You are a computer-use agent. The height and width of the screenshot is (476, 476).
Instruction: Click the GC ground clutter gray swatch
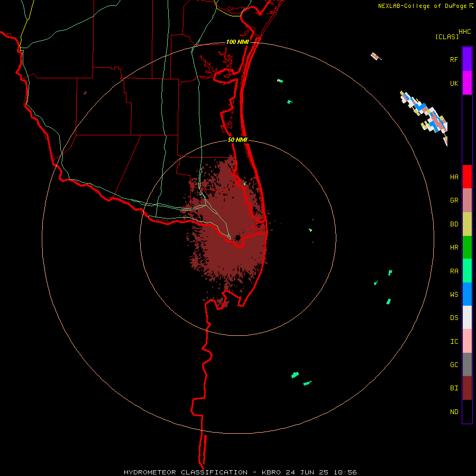pyautogui.click(x=467, y=364)
